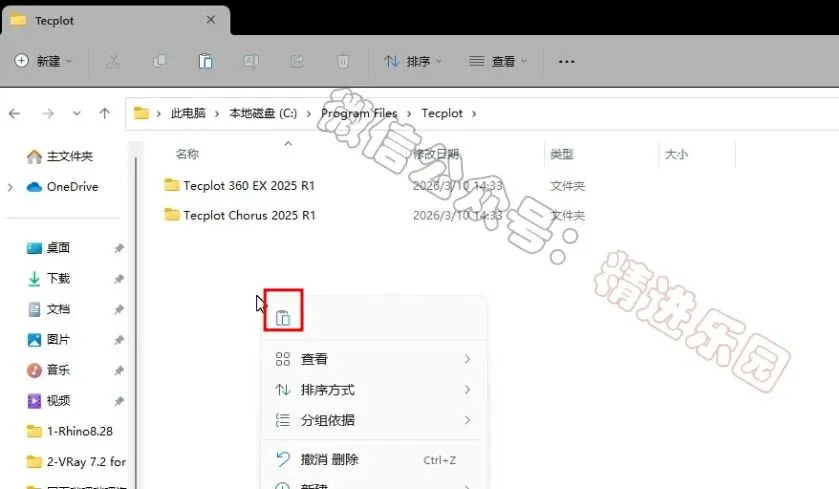
Task: Expand the OneDrive tree arrow
Action: coord(11,187)
